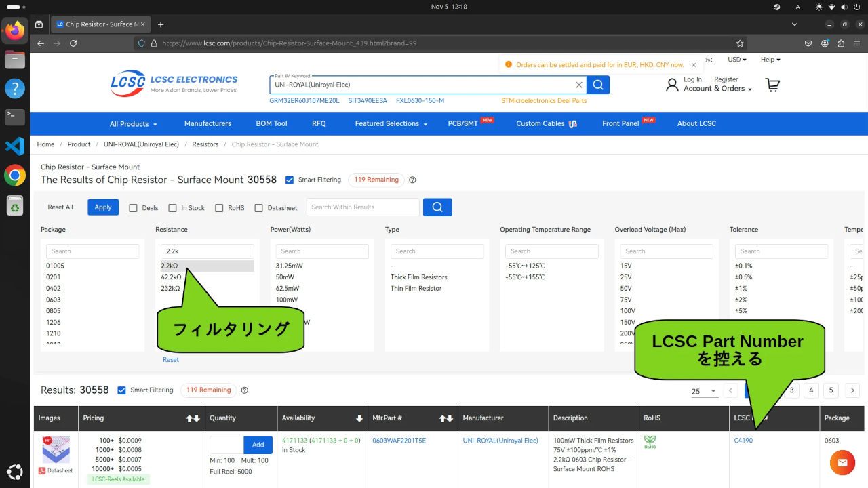Focus quantity input for C4190
The height and width of the screenshot is (488, 868).
point(226,445)
